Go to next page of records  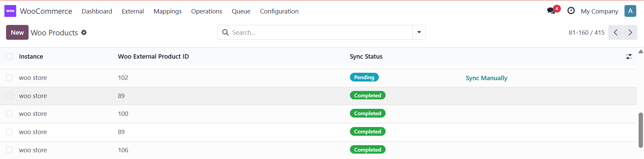(x=630, y=32)
